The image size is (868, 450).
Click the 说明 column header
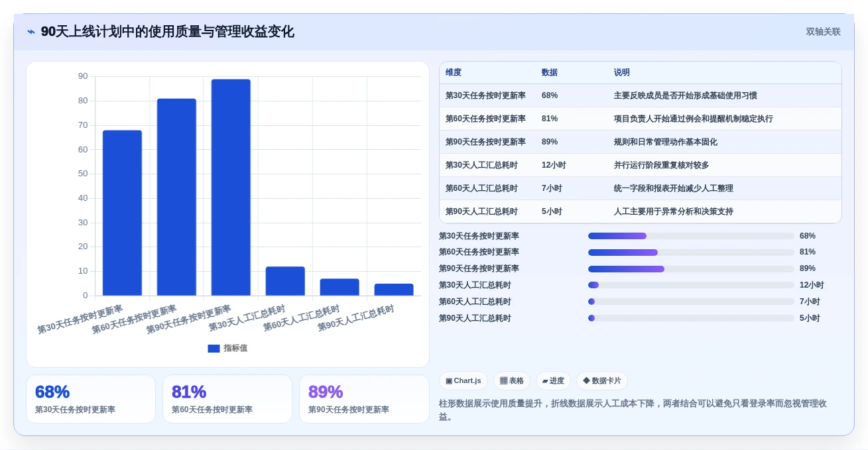(x=622, y=72)
